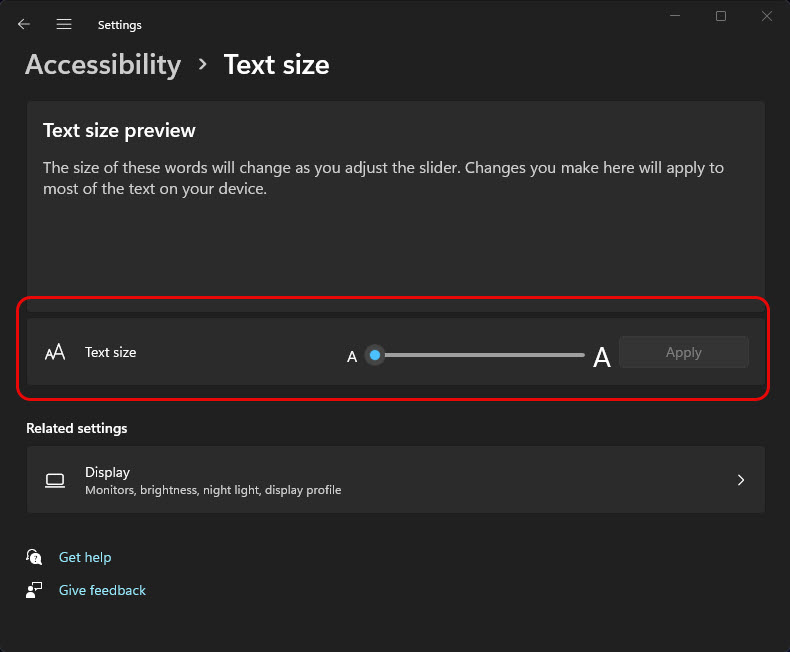The height and width of the screenshot is (652, 790).
Task: Maximize the Settings window
Action: click(x=721, y=16)
